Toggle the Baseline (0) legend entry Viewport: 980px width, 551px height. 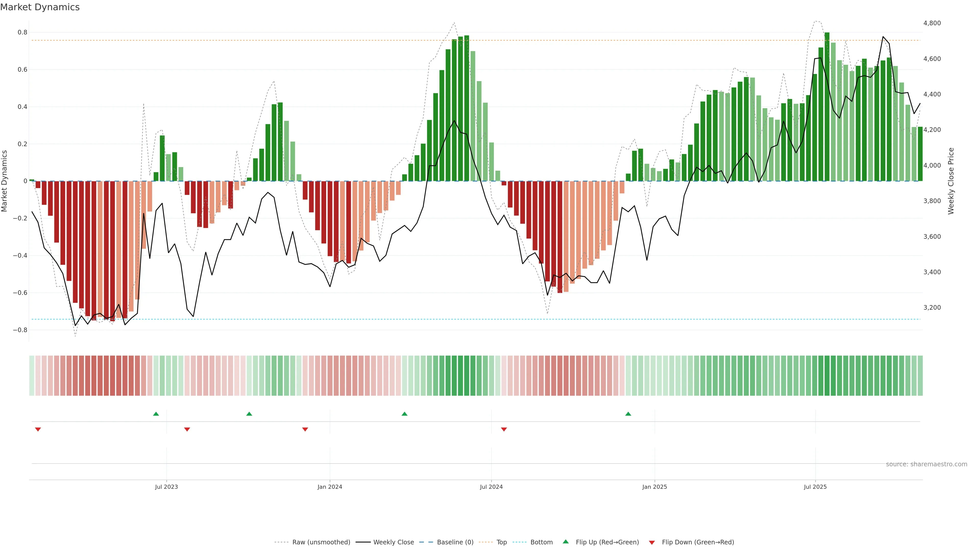click(x=455, y=542)
